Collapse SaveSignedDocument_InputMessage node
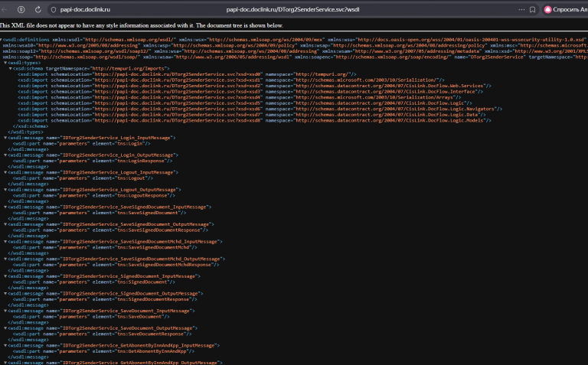This screenshot has height=365, width=588. coord(5,207)
